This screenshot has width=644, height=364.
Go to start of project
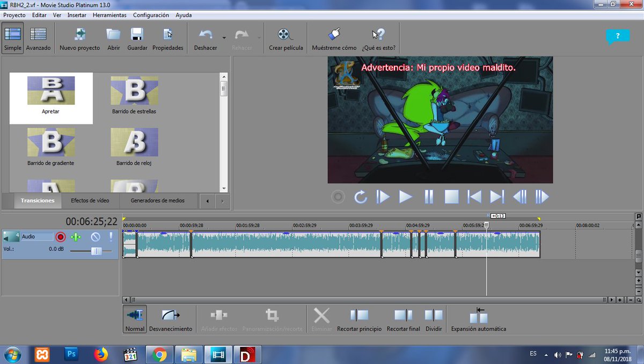tap(474, 197)
